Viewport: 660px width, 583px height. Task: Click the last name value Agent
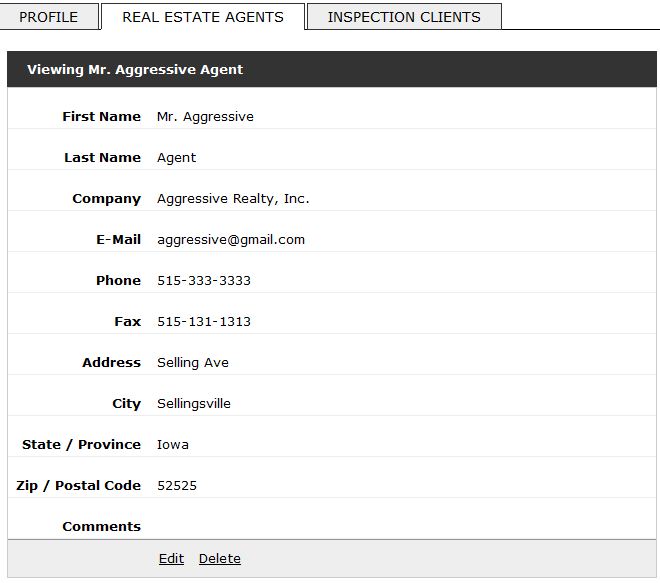(x=176, y=157)
